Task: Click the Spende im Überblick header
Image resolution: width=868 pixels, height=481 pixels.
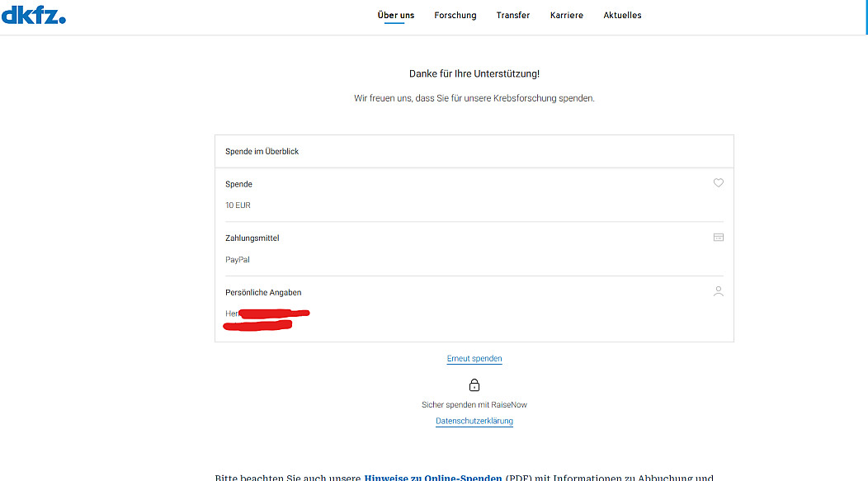Action: pos(262,152)
